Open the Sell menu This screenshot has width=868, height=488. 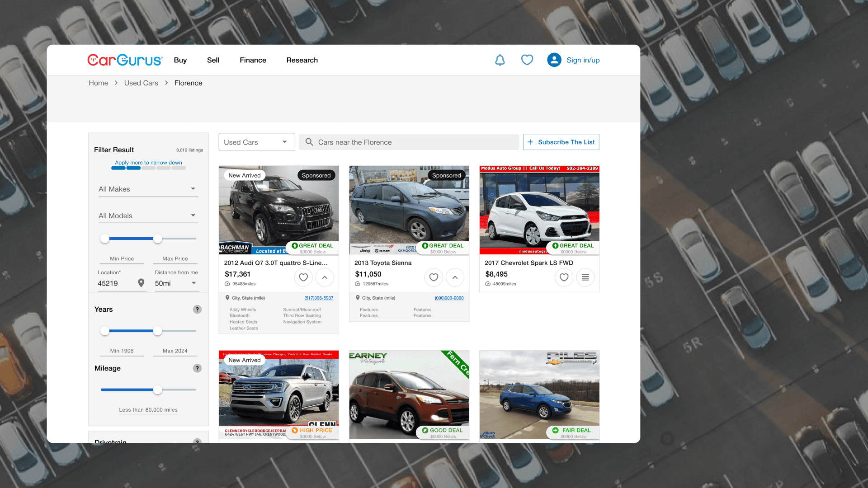click(213, 60)
